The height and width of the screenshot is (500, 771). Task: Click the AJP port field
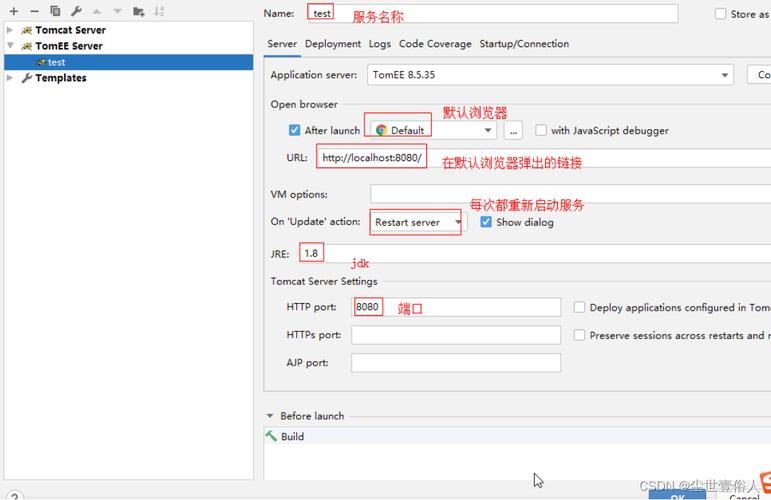pyautogui.click(x=456, y=363)
